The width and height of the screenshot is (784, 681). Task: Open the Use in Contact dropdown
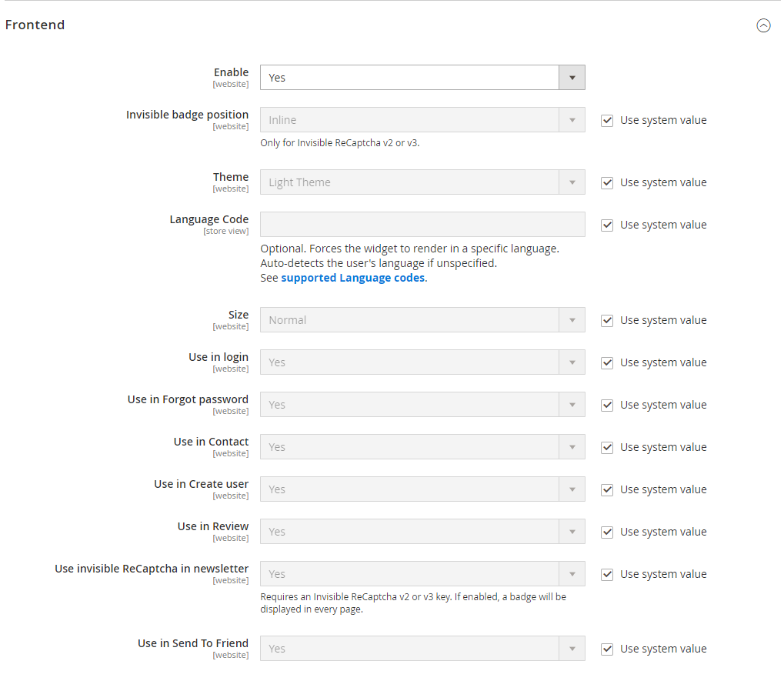(x=422, y=447)
